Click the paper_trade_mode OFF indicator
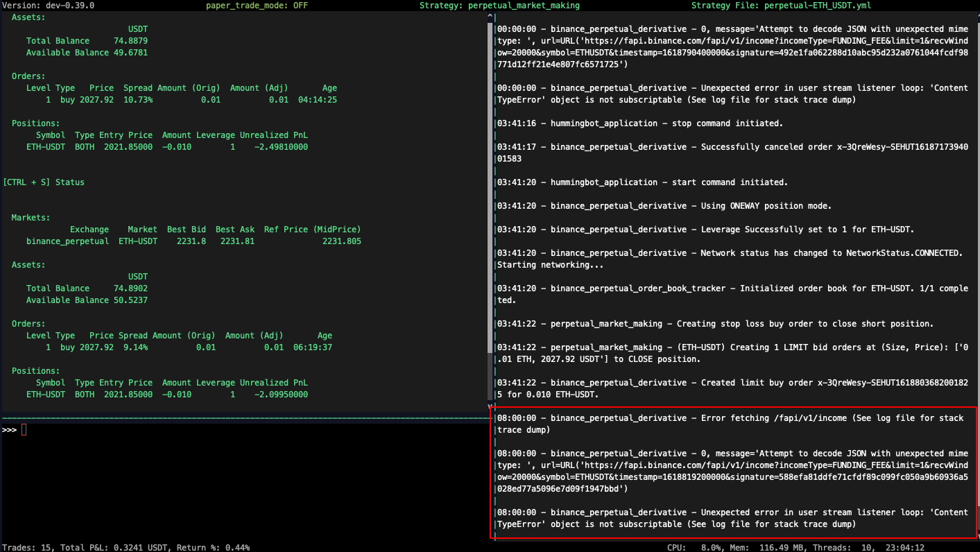Viewport: 980px width, 552px height. coord(256,6)
